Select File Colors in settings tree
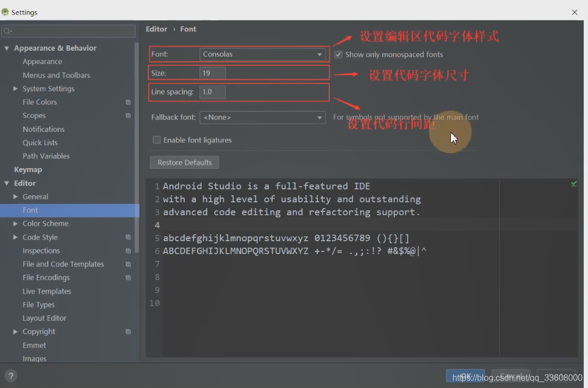The width and height of the screenshot is (588, 388). [39, 102]
